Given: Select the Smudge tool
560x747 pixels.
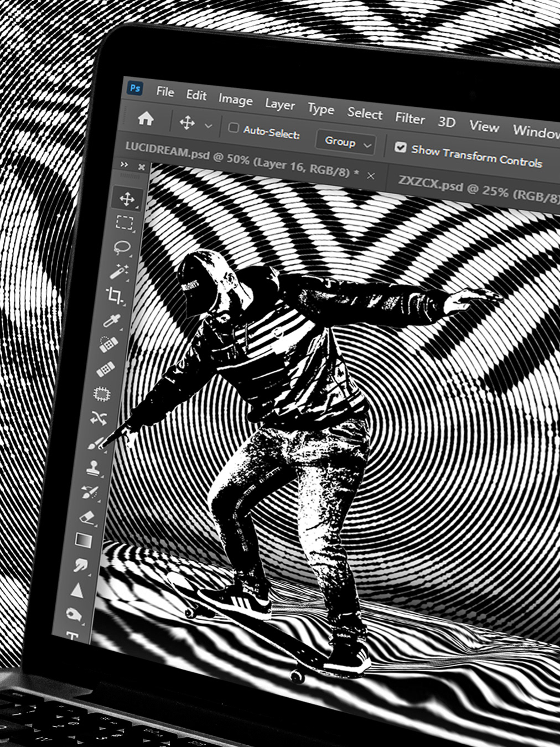Looking at the screenshot, I should pos(81,564).
